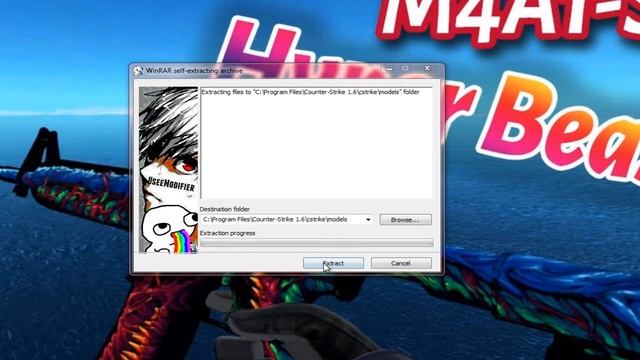640x360 pixels.
Task: Open the Browse folder dialog
Action: [x=405, y=220]
